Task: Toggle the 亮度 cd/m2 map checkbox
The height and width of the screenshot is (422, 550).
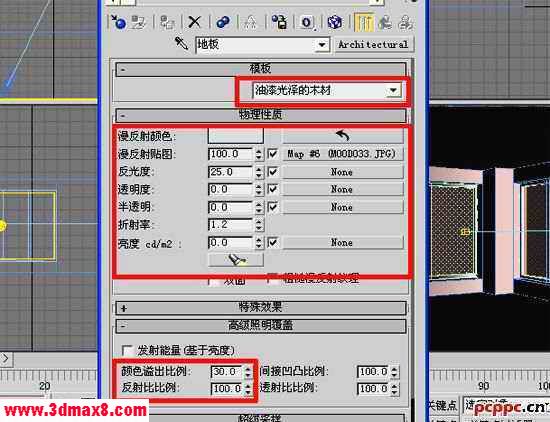Action: click(273, 242)
